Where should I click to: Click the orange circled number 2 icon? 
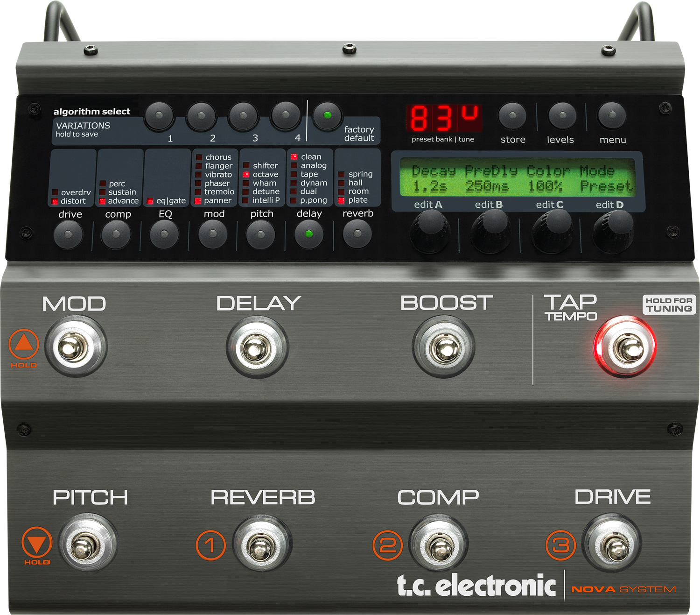tap(388, 545)
